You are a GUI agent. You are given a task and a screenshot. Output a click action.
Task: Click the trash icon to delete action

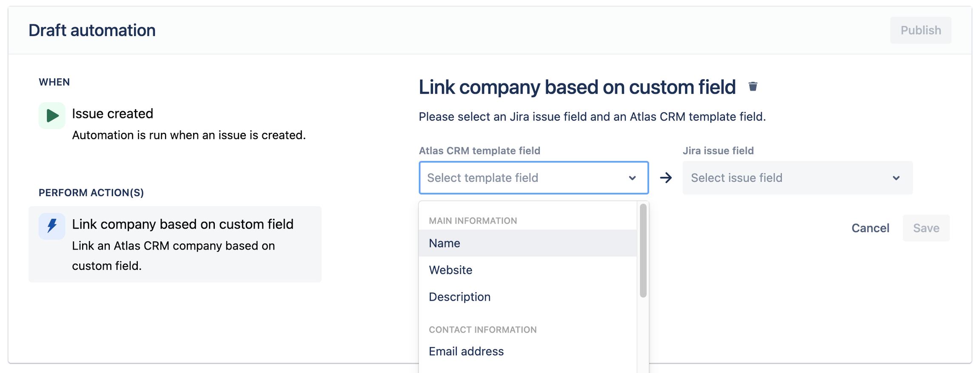[753, 87]
